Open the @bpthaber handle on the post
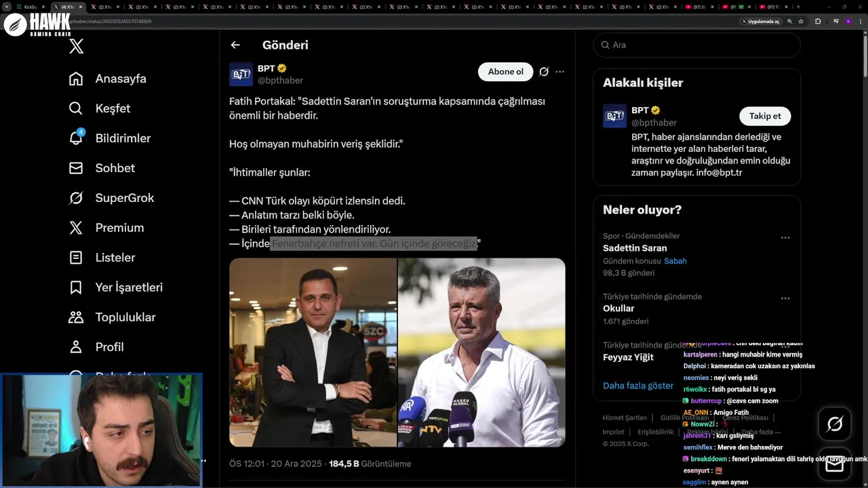This screenshot has height=488, width=868. point(280,81)
